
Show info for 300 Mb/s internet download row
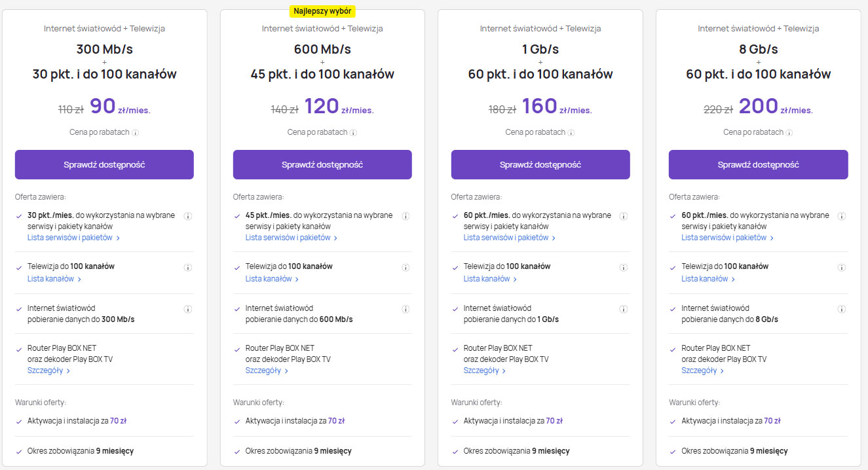(x=187, y=309)
